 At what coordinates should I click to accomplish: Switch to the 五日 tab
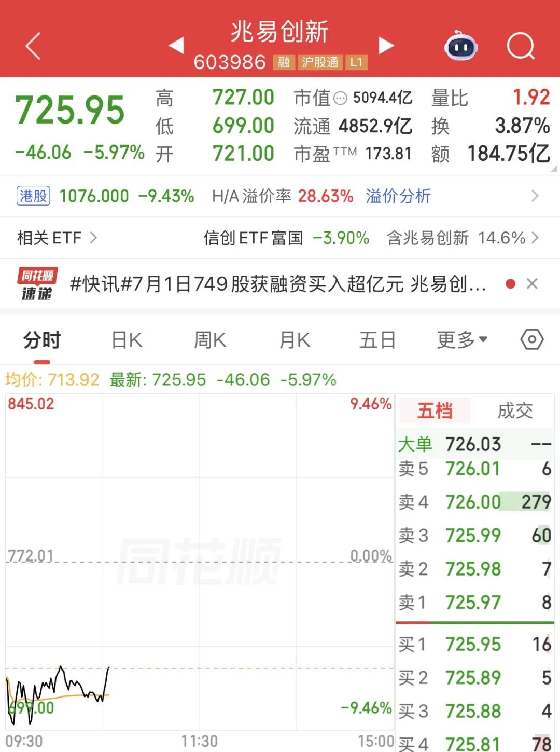click(x=377, y=340)
